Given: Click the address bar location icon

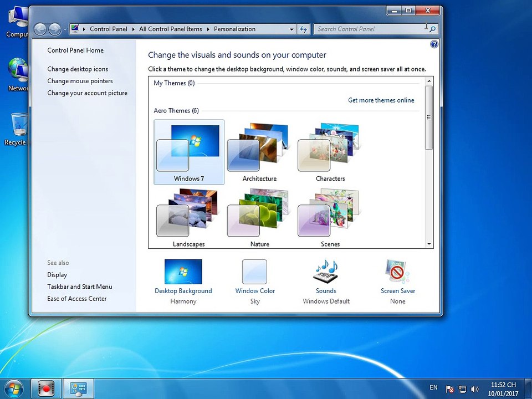Looking at the screenshot, I should (75, 29).
